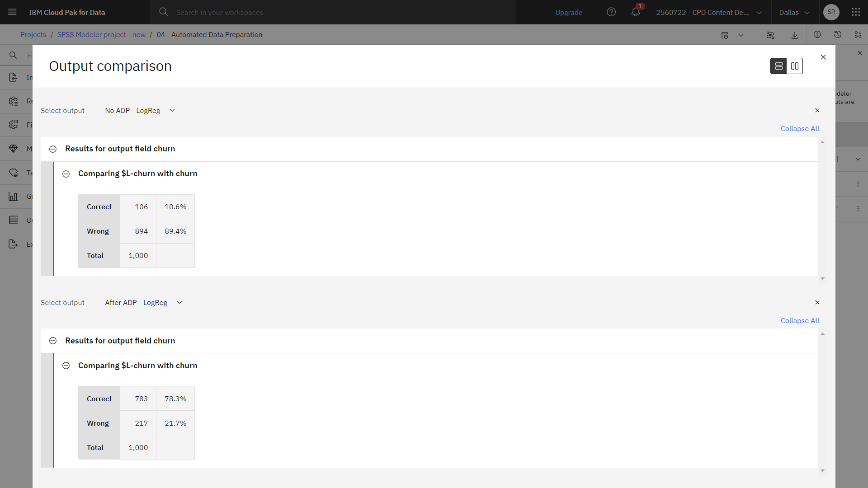This screenshot has height=488, width=868.
Task: Collapse All results in the No ADP section
Action: (x=799, y=128)
